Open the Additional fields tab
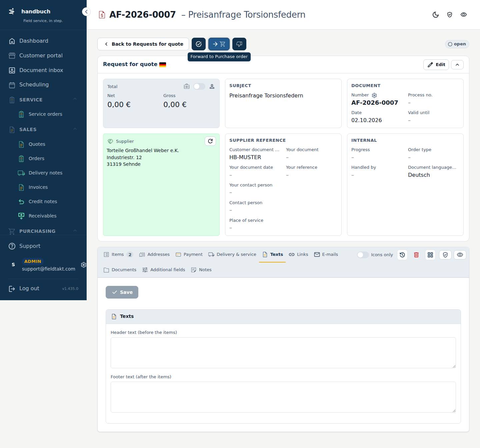Screen dimensions: 480x448 tap(164, 270)
